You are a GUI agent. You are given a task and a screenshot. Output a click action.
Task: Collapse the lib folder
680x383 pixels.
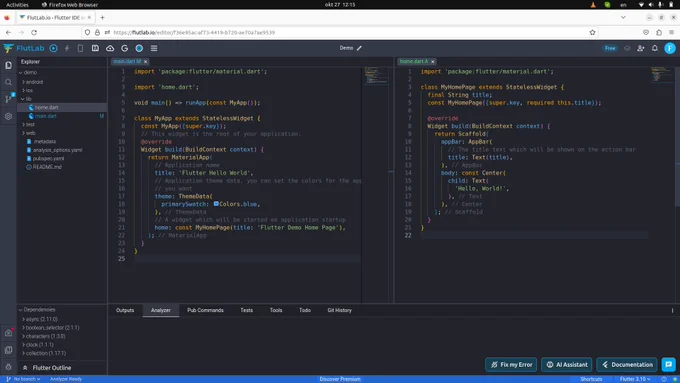23,99
